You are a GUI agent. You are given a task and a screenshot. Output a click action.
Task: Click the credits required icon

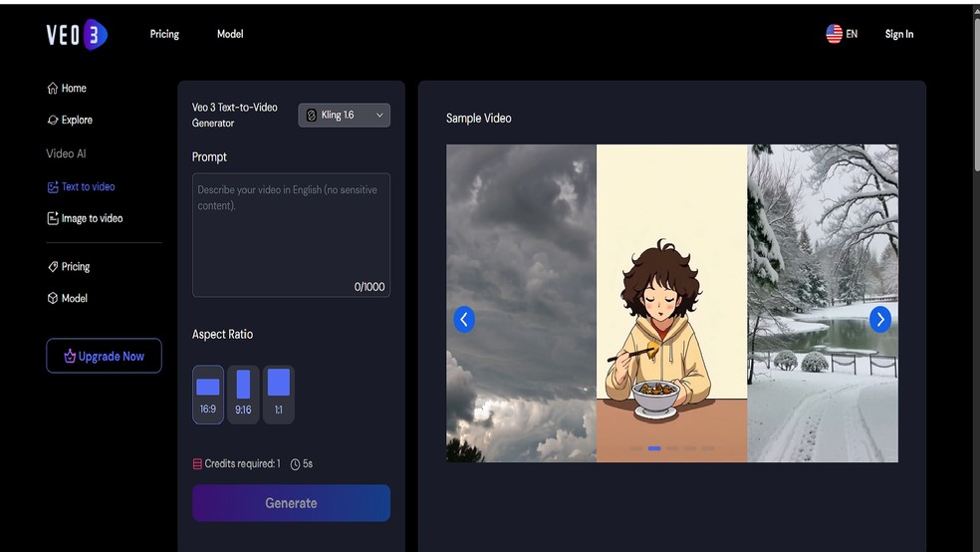click(197, 464)
